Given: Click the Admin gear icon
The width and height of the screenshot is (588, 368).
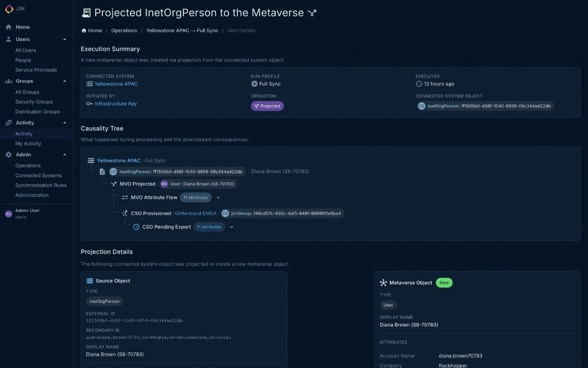Looking at the screenshot, I should pyautogui.click(x=8, y=155).
